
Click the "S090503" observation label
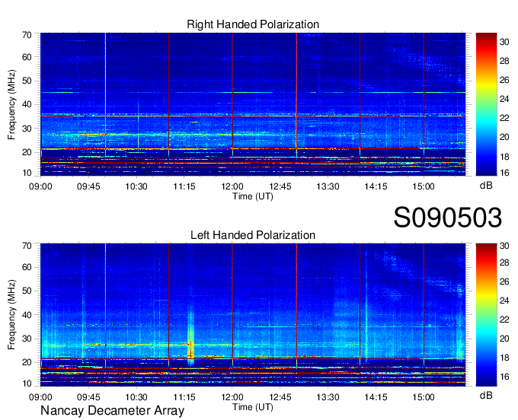pos(448,218)
